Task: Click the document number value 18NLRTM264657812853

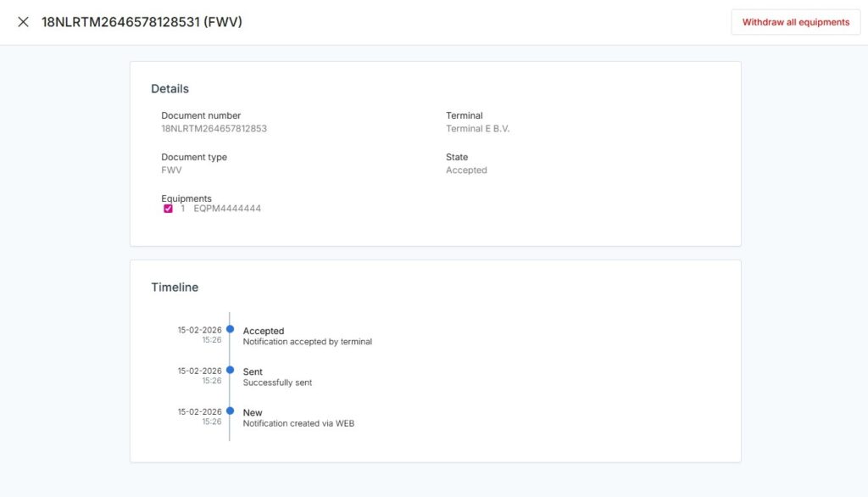Action: pos(214,129)
